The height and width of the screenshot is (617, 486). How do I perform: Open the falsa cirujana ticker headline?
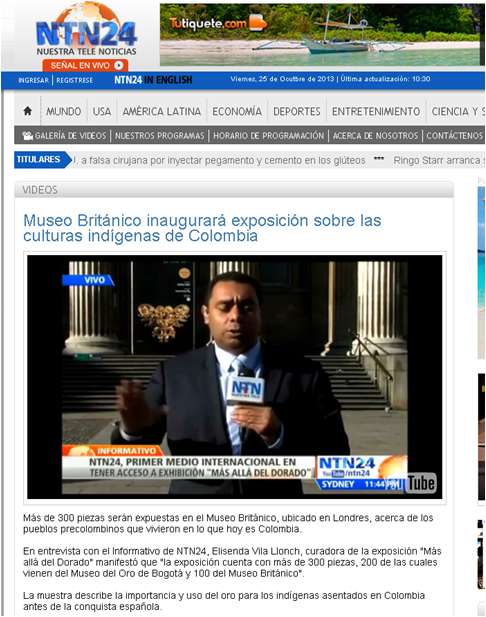[x=219, y=161]
